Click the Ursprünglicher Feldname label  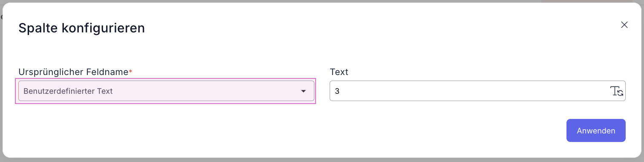(x=73, y=72)
